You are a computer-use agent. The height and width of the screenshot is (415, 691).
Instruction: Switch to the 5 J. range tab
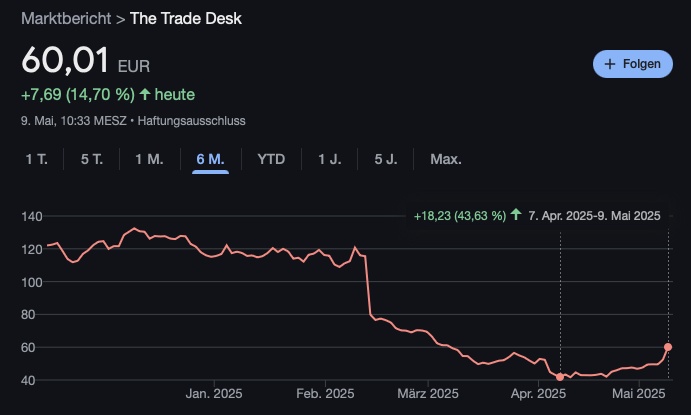pos(386,159)
